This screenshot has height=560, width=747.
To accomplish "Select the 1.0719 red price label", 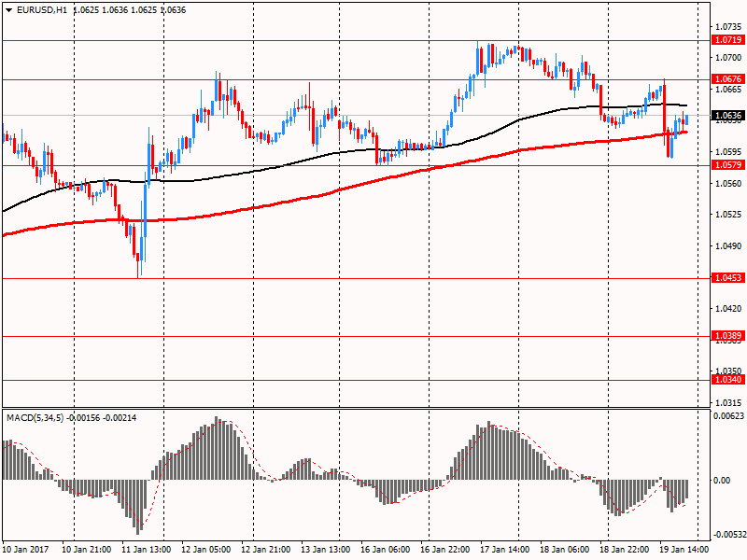I will pos(727,40).
